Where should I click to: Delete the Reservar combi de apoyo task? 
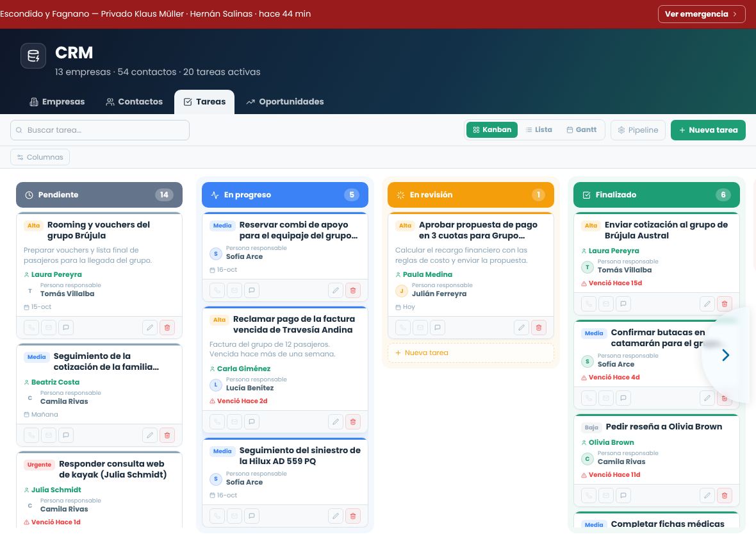(x=353, y=290)
